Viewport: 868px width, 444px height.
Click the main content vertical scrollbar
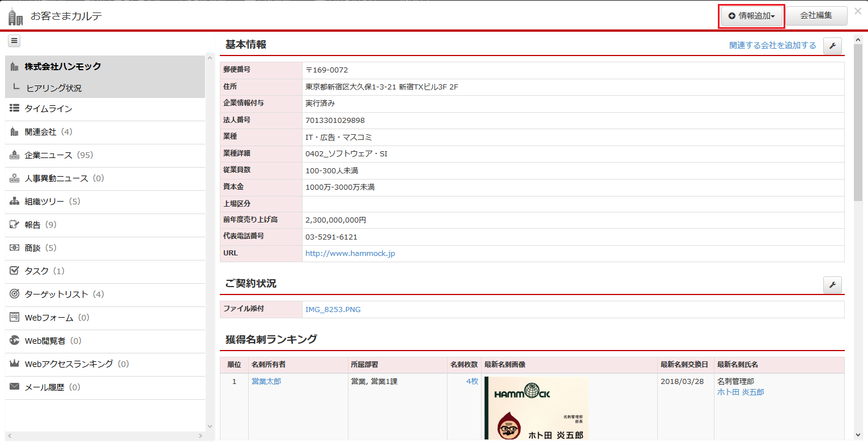point(858,125)
